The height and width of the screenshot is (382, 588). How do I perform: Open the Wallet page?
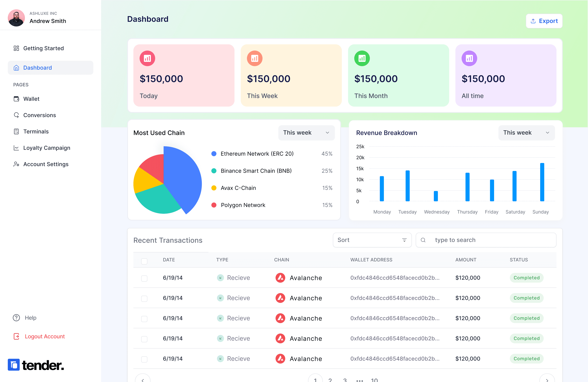31,99
